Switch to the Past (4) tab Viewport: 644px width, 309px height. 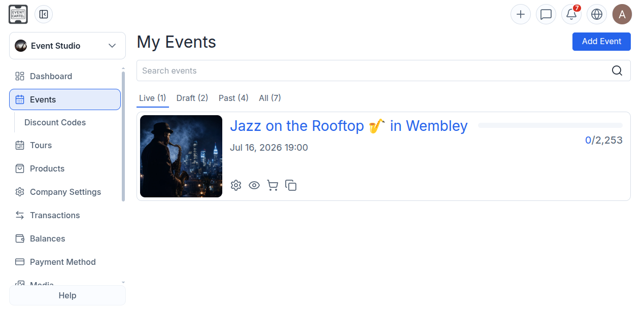point(233,98)
